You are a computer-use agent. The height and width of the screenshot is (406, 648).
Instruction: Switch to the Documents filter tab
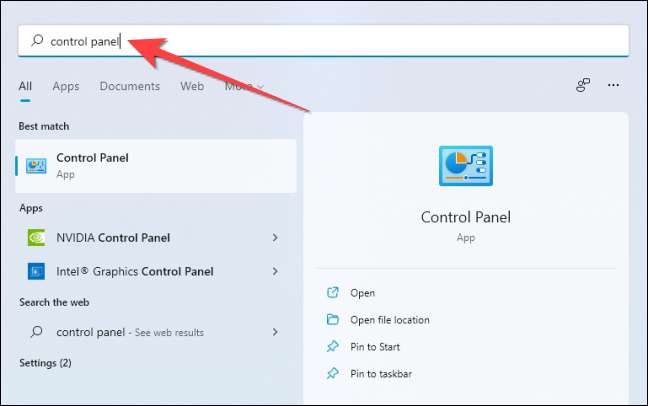pos(130,86)
